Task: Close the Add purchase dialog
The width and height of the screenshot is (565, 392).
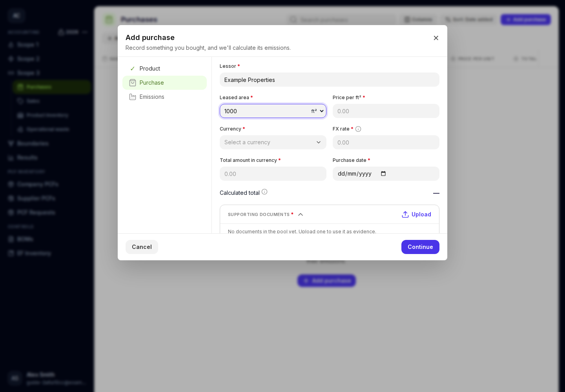Action: (x=436, y=38)
